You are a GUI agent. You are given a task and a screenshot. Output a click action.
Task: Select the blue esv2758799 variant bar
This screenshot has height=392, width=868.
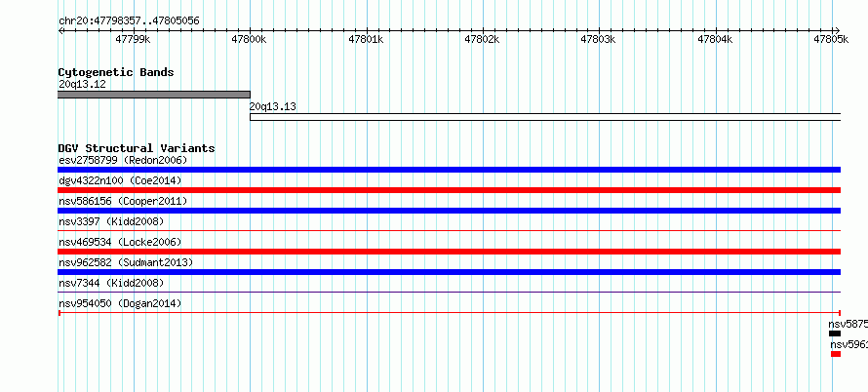click(449, 170)
